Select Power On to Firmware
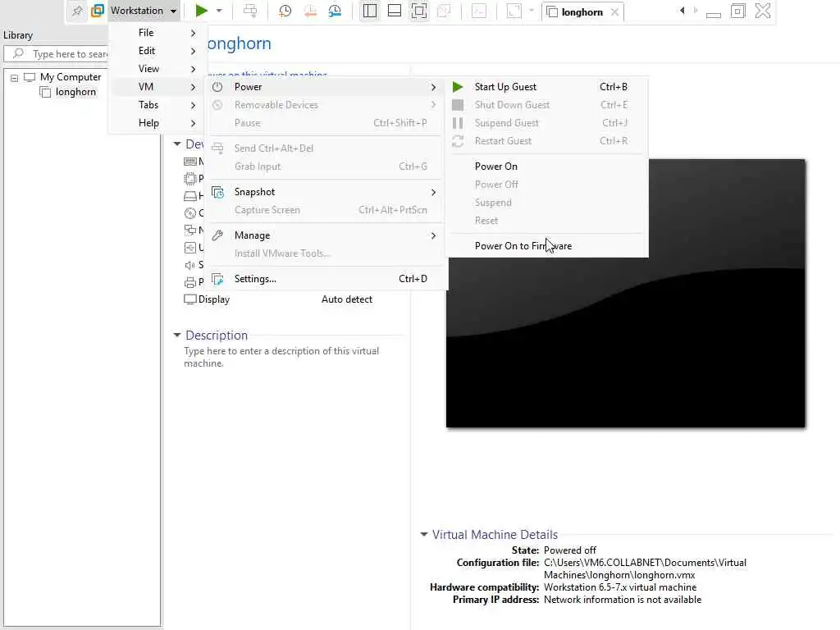The width and height of the screenshot is (840, 630). pyautogui.click(x=548, y=246)
